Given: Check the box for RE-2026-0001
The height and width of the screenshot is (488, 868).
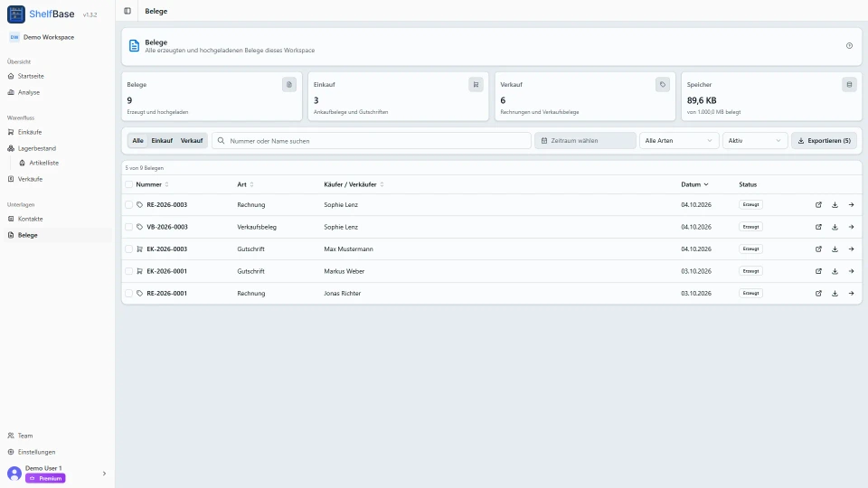Looking at the screenshot, I should 129,293.
